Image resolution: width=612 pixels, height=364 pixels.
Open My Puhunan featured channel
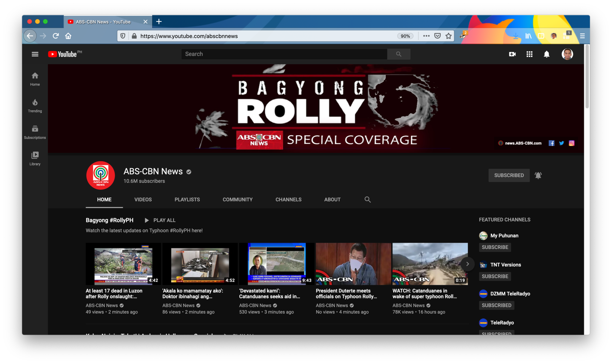(499, 236)
